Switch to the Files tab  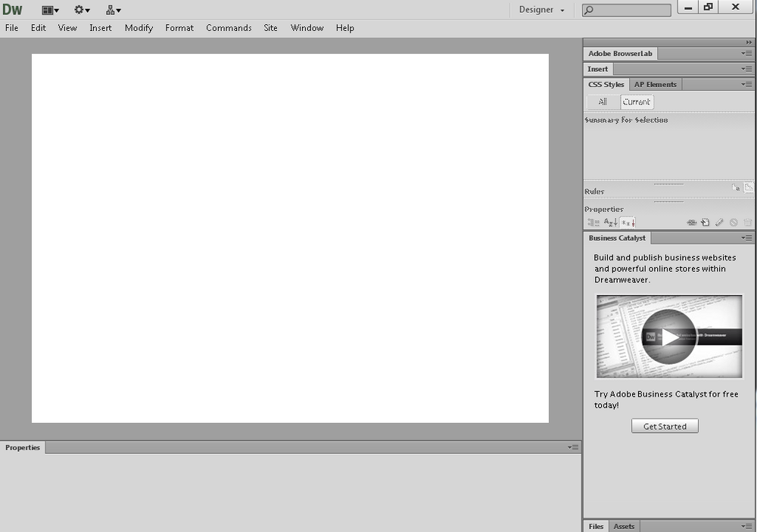point(596,526)
